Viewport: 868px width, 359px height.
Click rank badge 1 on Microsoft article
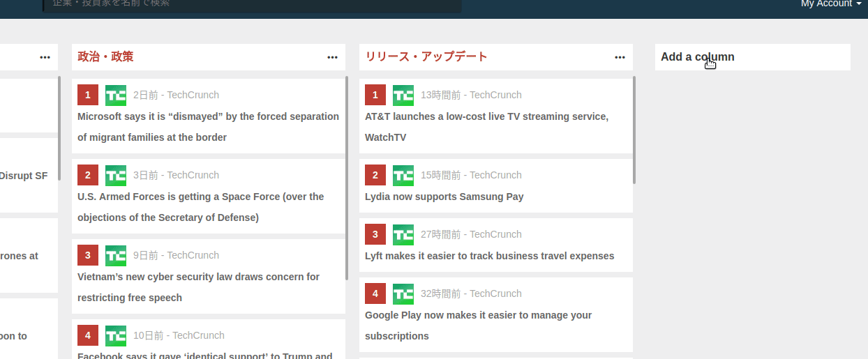tap(88, 95)
